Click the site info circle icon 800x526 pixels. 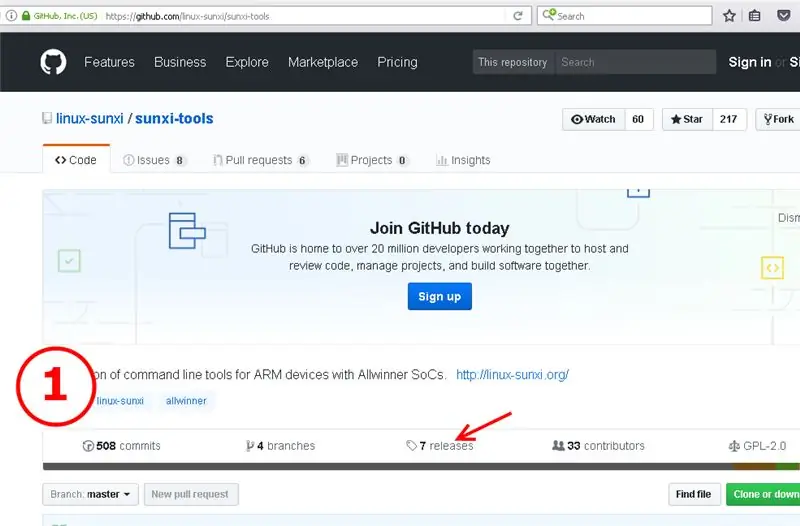(11, 16)
